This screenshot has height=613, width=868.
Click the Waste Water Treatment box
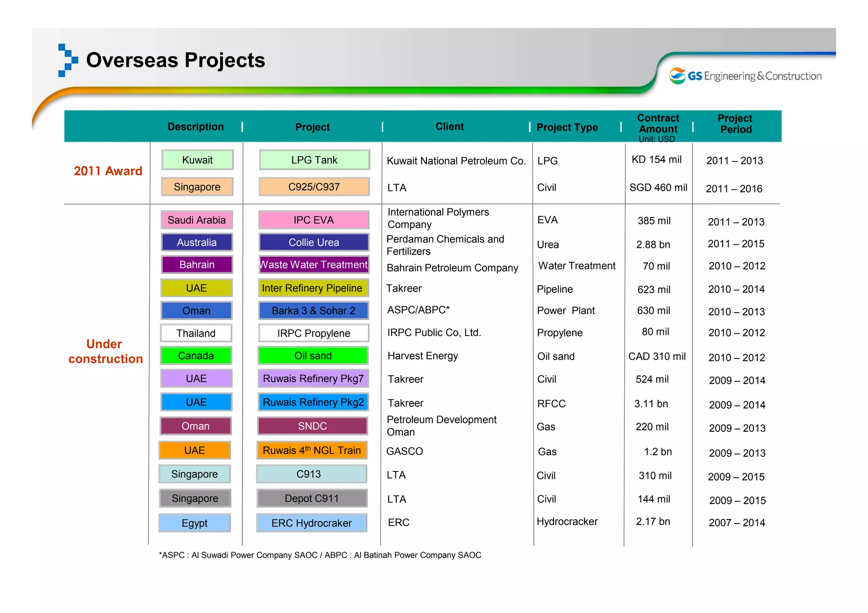[314, 265]
